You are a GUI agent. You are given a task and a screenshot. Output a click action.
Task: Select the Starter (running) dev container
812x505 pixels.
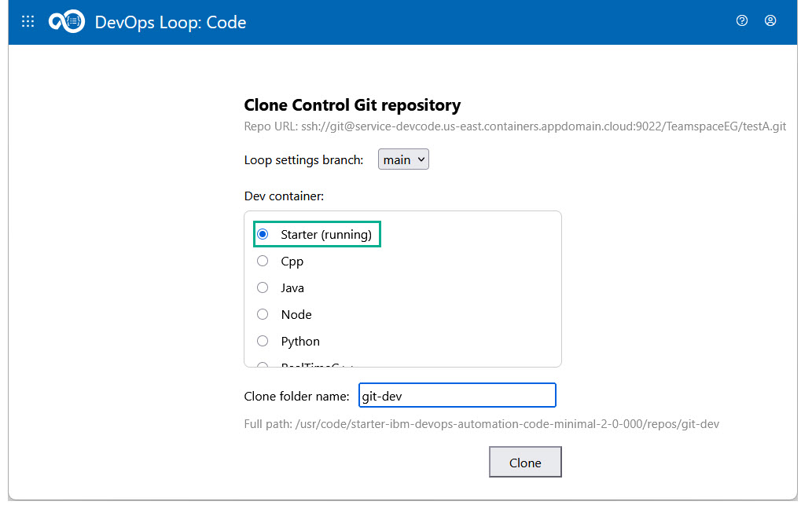tap(263, 234)
